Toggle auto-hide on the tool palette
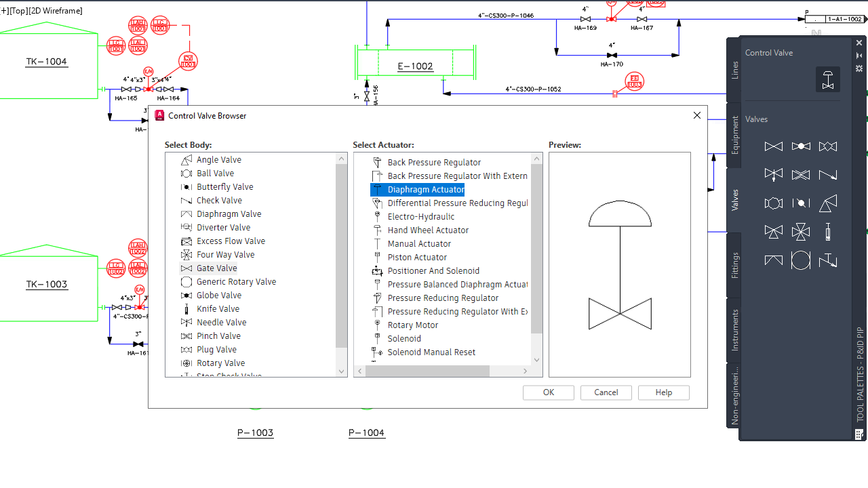Viewport: 868px width, 488px height. 859,56
